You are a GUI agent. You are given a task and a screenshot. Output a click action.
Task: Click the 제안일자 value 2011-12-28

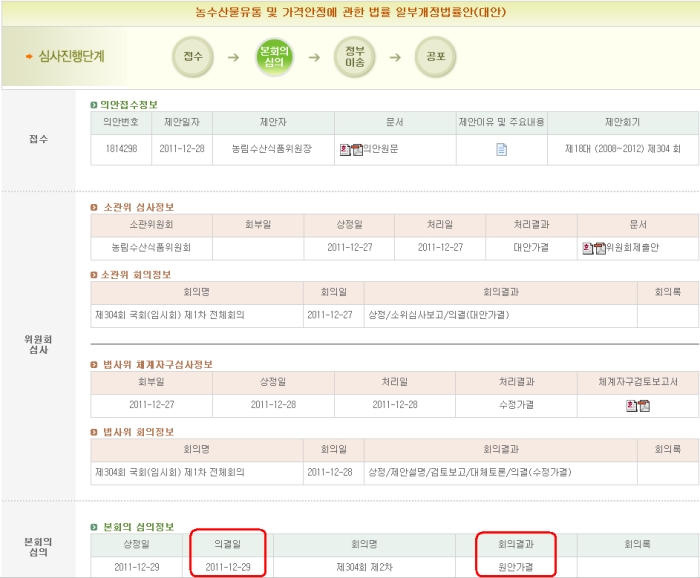[182, 149]
